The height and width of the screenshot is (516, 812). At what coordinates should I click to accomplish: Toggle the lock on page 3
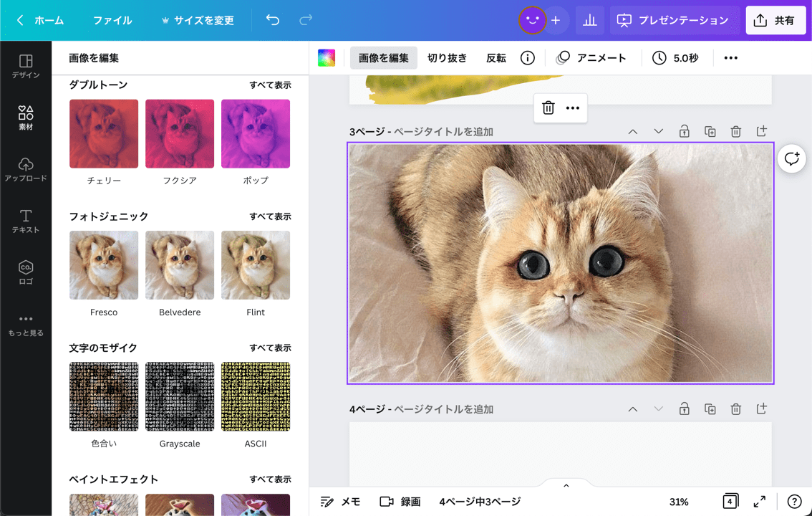684,131
